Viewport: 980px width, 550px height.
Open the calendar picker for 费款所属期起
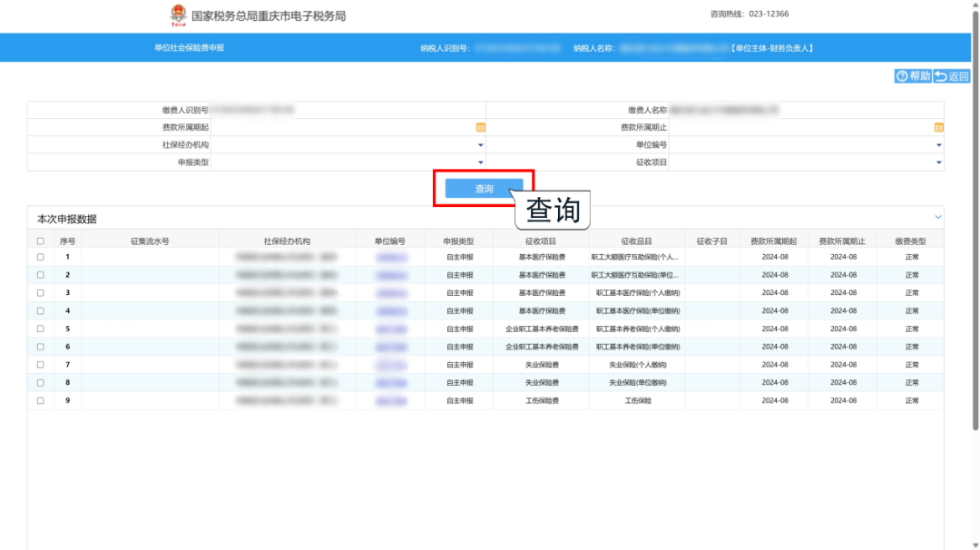tap(480, 128)
